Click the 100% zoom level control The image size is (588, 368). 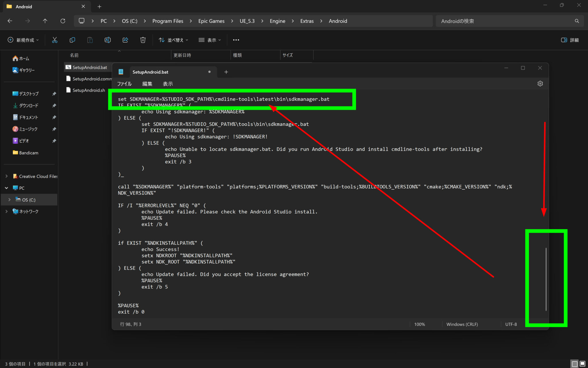pos(419,324)
